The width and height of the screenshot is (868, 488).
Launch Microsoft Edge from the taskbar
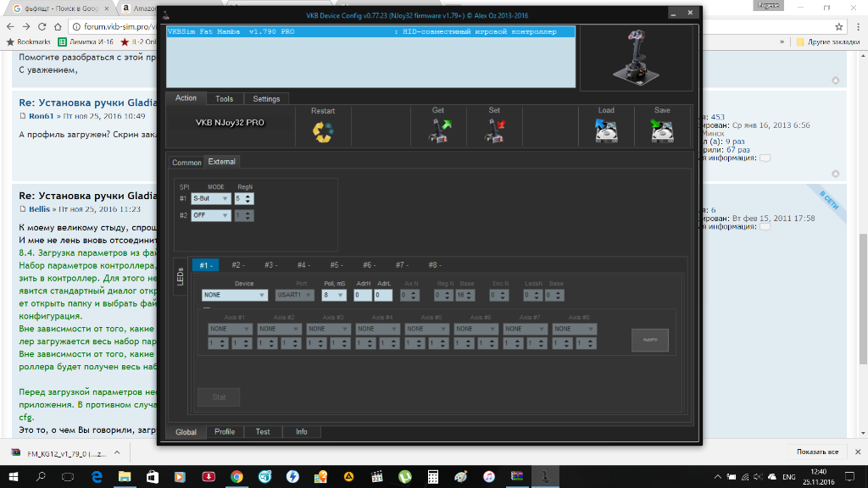coord(97,476)
